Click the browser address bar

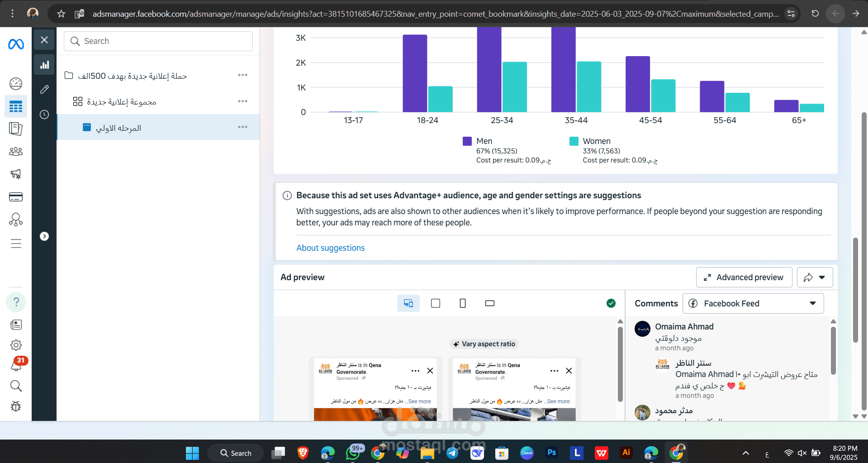click(436, 14)
